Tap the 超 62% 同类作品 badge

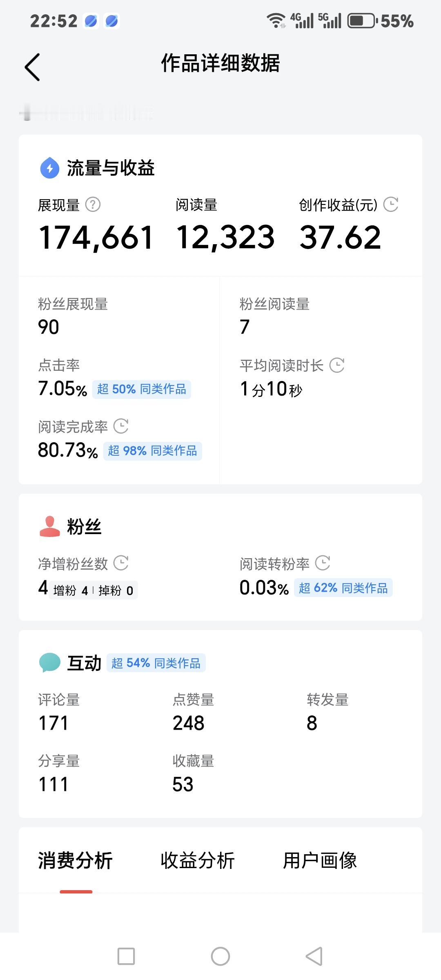click(343, 588)
